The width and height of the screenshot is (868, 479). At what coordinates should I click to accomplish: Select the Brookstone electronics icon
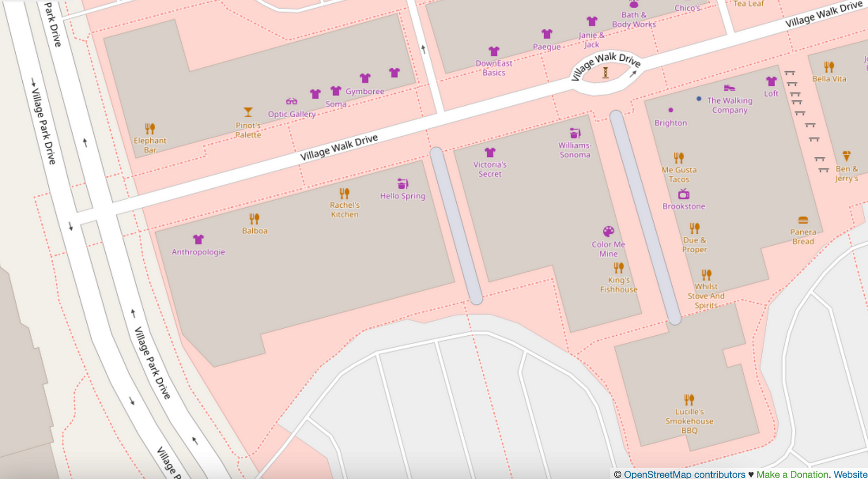(x=684, y=194)
